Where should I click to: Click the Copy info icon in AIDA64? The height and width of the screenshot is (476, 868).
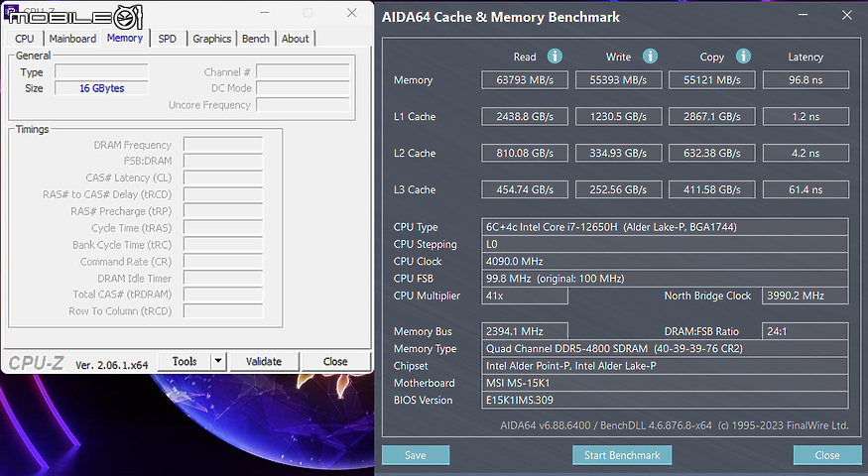click(x=743, y=56)
